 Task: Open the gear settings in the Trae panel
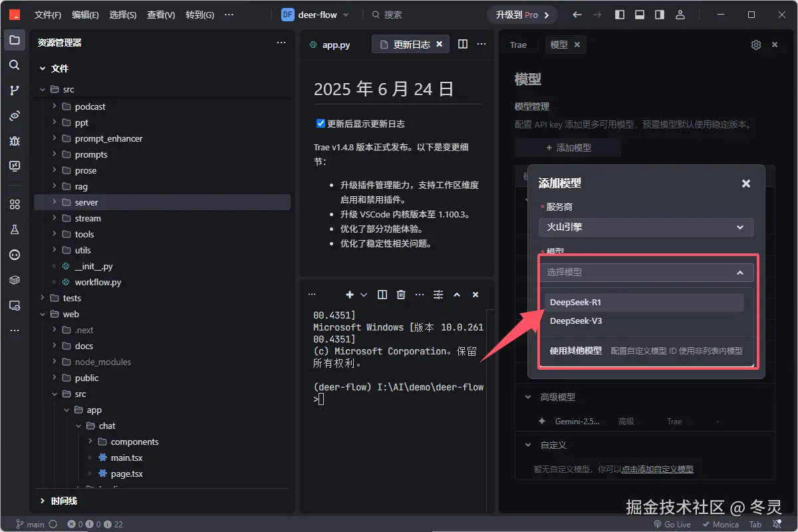(x=755, y=45)
